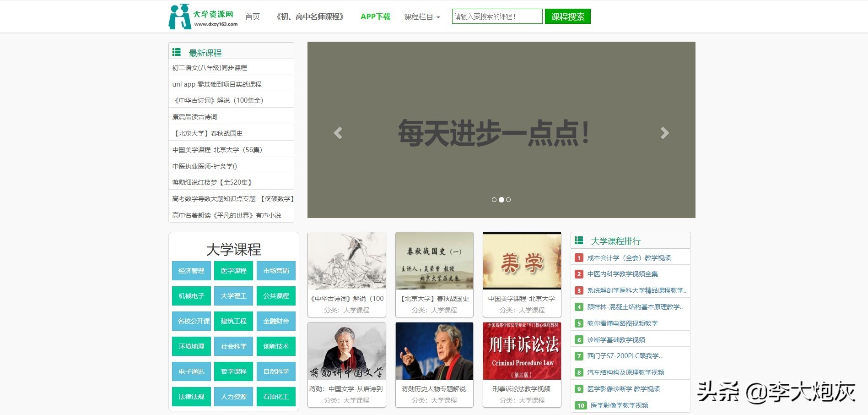The height and width of the screenshot is (415, 868).
Task: Select the first carousel indicator dot
Action: click(x=494, y=200)
